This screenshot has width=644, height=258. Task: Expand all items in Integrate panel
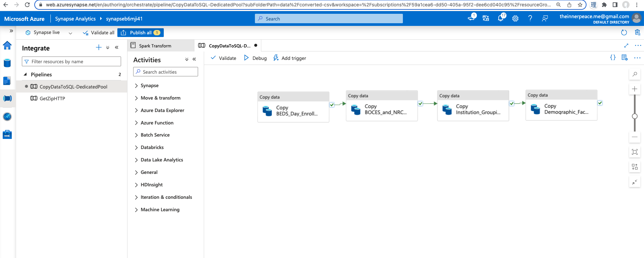click(x=108, y=48)
